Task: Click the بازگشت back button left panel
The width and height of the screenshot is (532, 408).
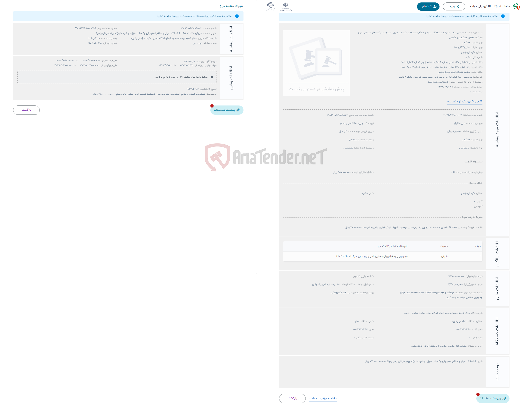Action: point(27,110)
